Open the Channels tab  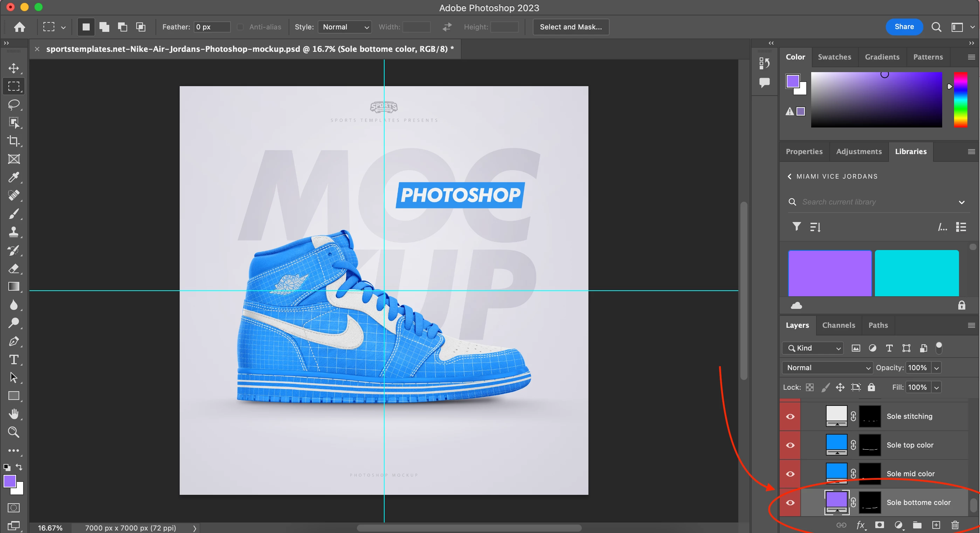pyautogui.click(x=838, y=325)
